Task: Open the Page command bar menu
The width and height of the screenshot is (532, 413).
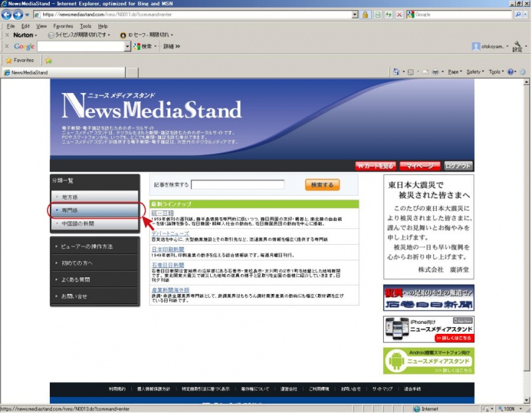Action: tap(455, 72)
